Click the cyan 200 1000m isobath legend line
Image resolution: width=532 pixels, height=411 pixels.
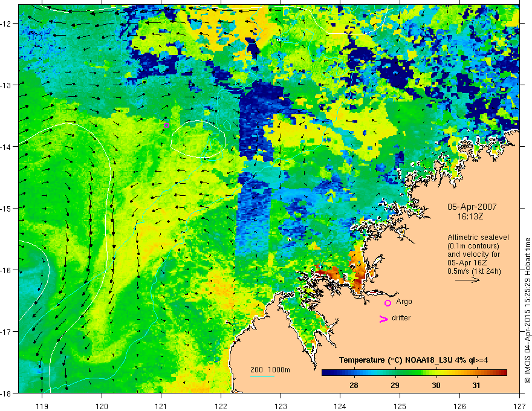tap(262, 376)
